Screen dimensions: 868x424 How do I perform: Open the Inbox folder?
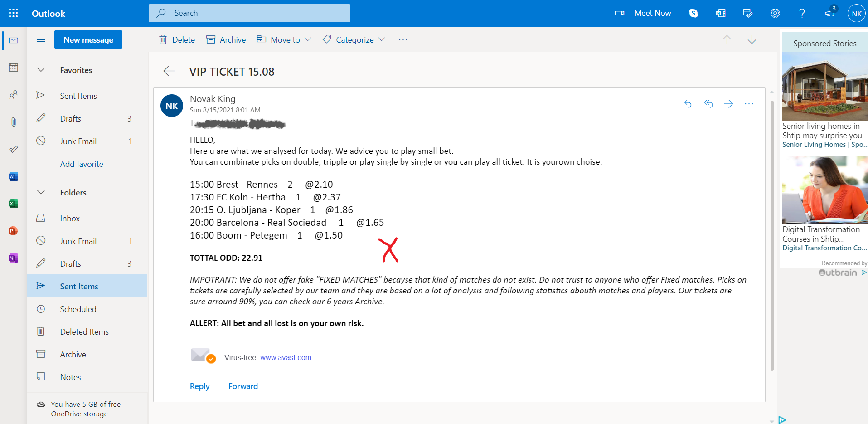pyautogui.click(x=87, y=218)
